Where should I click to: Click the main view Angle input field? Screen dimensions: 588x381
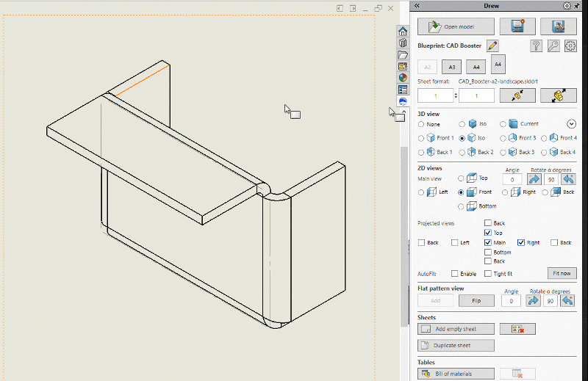(x=512, y=179)
